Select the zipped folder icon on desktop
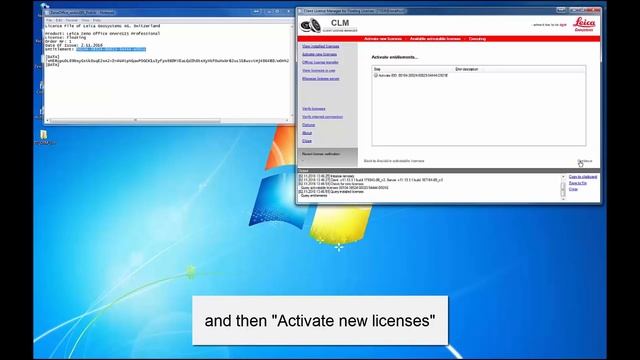Image resolution: width=640 pixels, height=360 pixels. click(44, 135)
